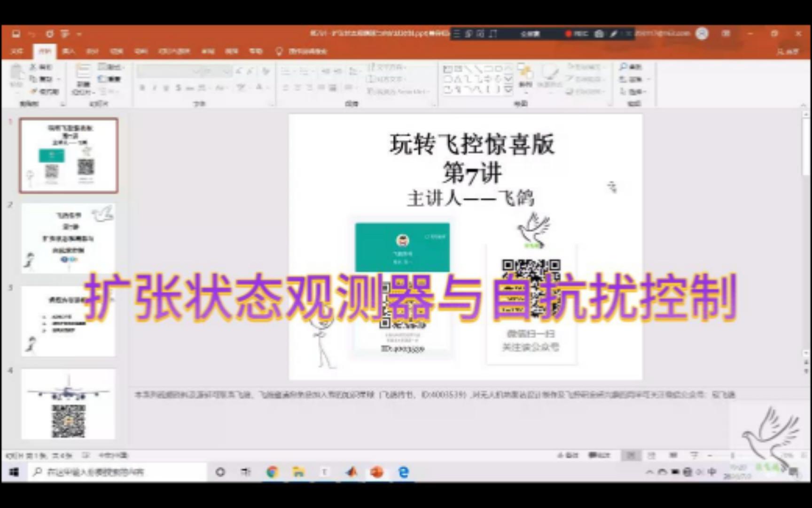
Task: Toggle Underline formatting
Action: 166,87
